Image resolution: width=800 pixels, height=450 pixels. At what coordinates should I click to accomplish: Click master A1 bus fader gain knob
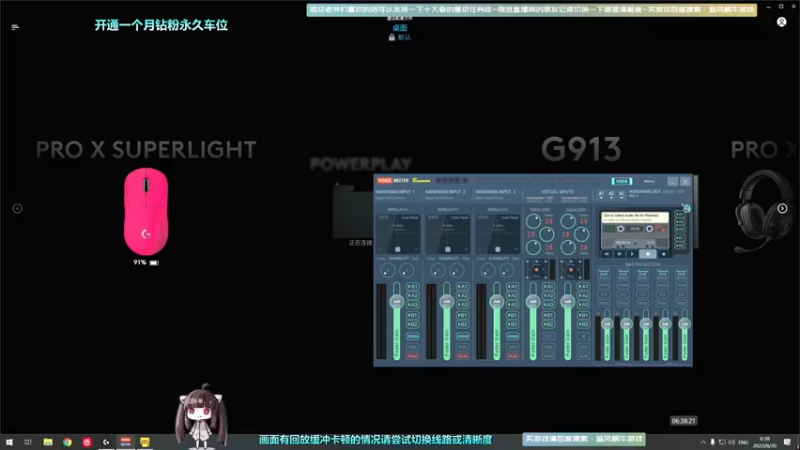(607, 324)
